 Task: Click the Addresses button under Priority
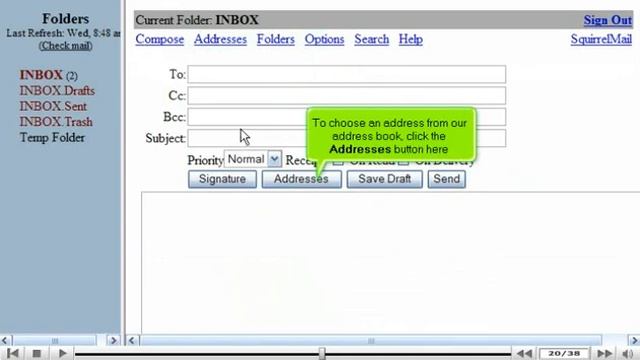click(301, 179)
